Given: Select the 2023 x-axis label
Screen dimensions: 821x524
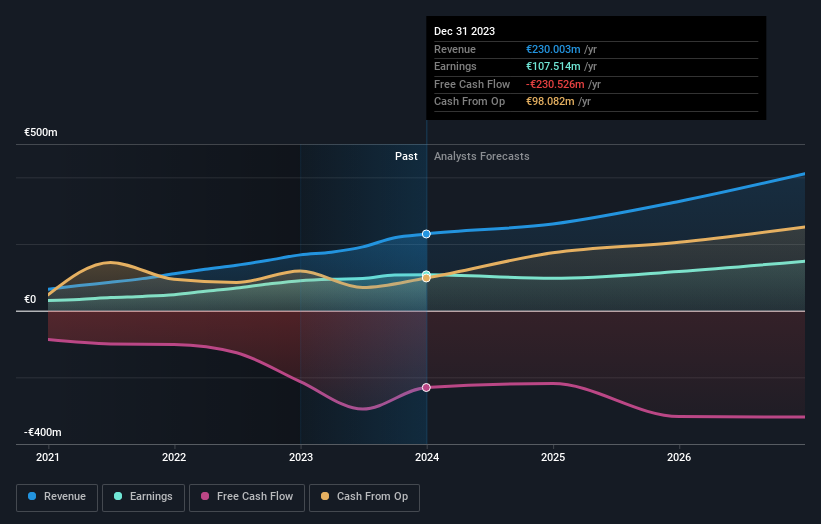Looking at the screenshot, I should (x=301, y=457).
